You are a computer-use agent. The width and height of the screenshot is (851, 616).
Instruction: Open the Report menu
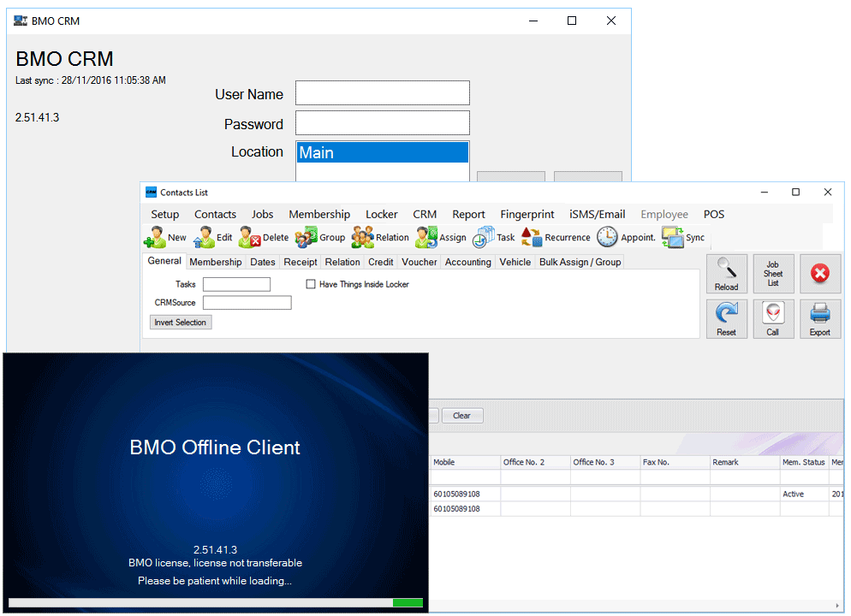468,214
